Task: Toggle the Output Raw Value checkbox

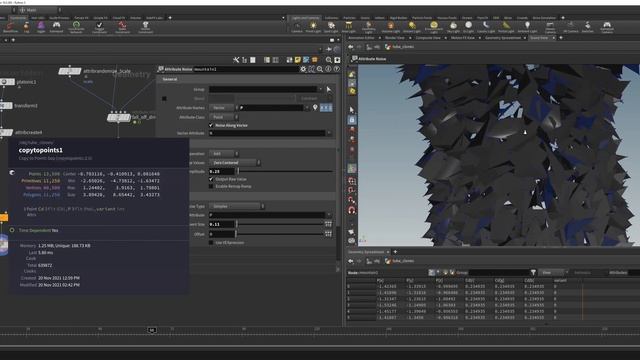Action: [x=211, y=179]
